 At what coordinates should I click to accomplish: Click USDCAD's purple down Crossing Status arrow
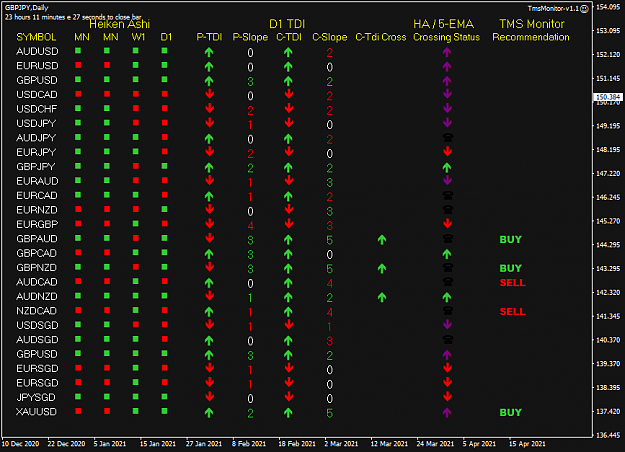click(447, 94)
